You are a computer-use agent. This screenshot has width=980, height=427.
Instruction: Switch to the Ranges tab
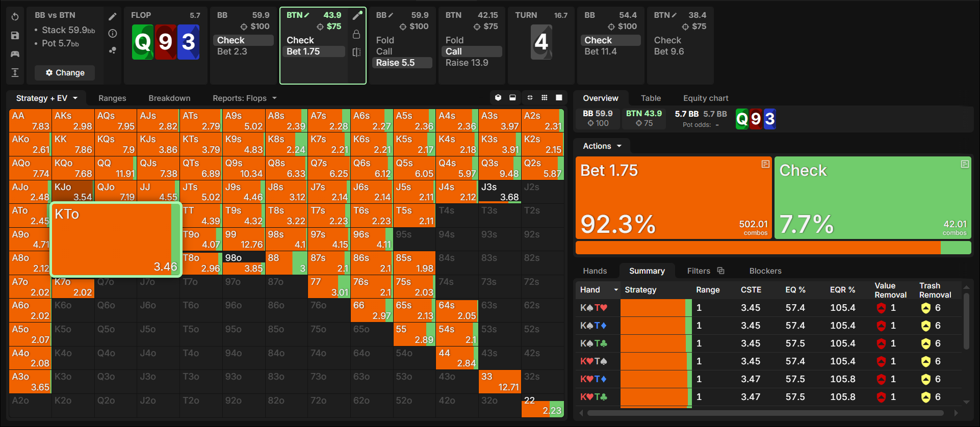point(112,98)
